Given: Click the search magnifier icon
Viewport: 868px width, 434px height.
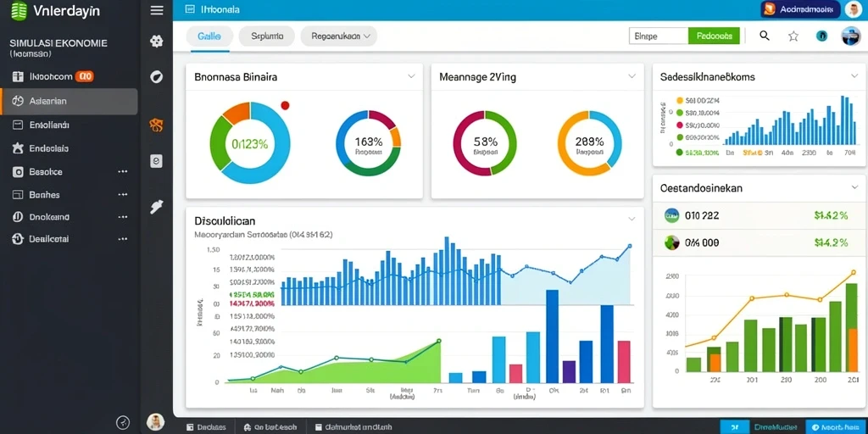Looking at the screenshot, I should pyautogui.click(x=765, y=36).
